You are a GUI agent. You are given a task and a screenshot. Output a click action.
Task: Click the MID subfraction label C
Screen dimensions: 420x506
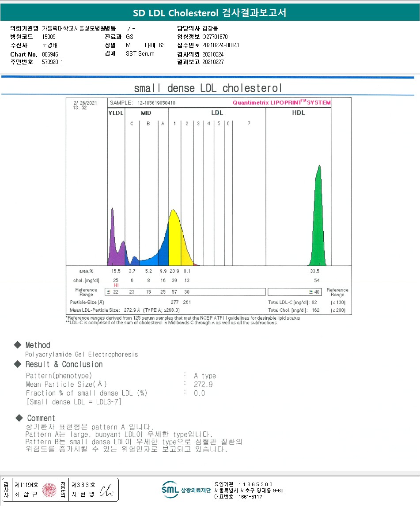(x=132, y=123)
